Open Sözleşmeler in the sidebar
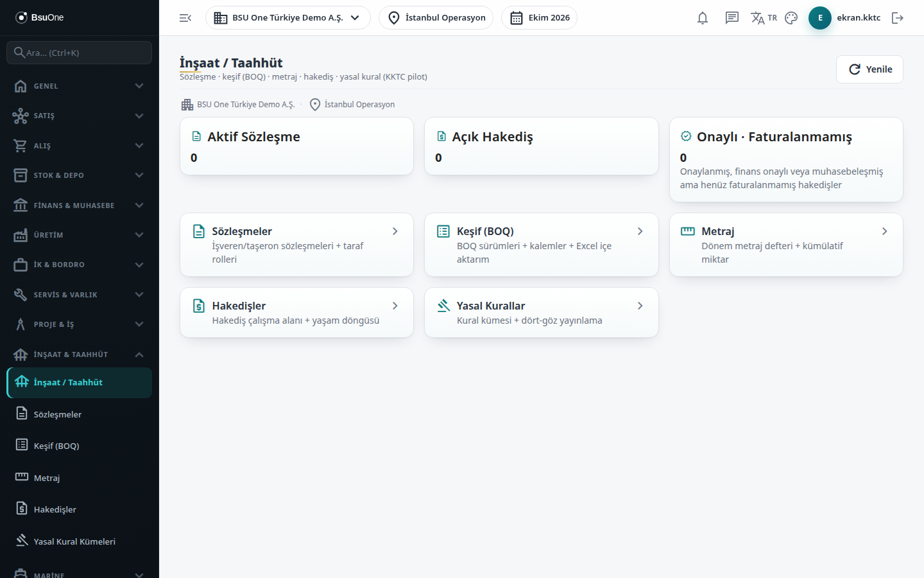 pyautogui.click(x=80, y=414)
